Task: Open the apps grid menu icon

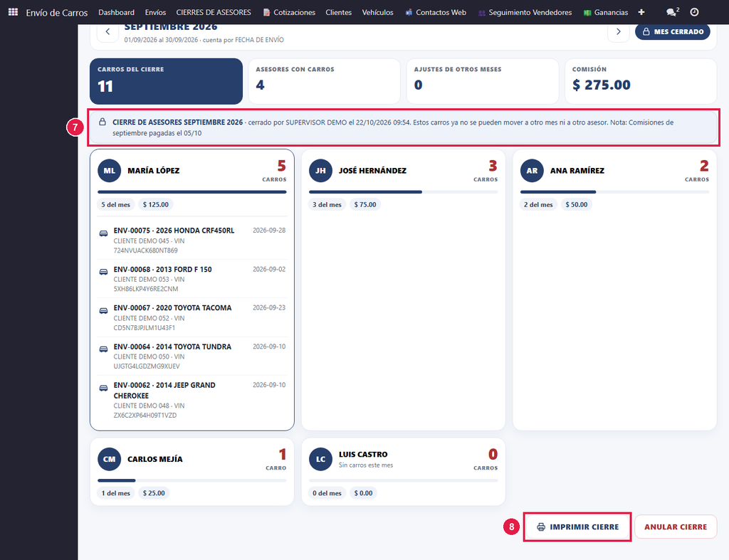Action: point(13,12)
